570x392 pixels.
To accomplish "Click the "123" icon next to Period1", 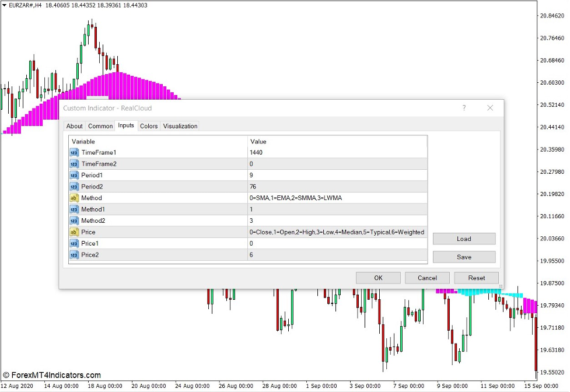I will [74, 175].
